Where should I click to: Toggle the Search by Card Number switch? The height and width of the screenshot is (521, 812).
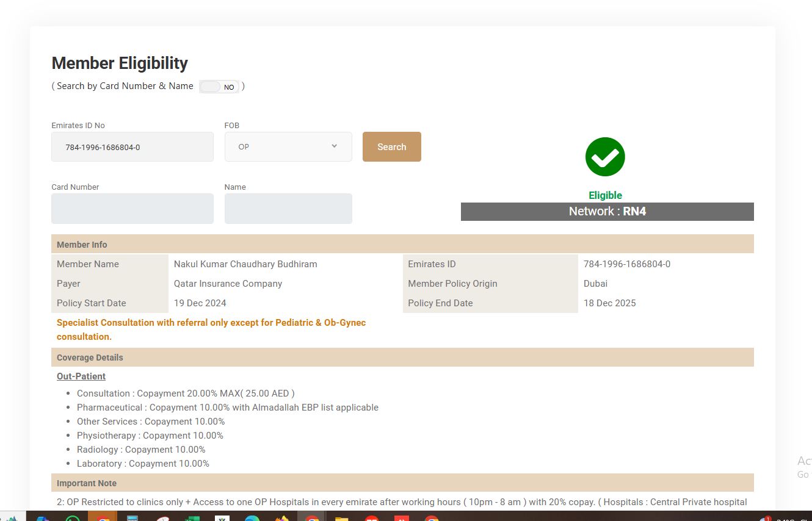(219, 87)
